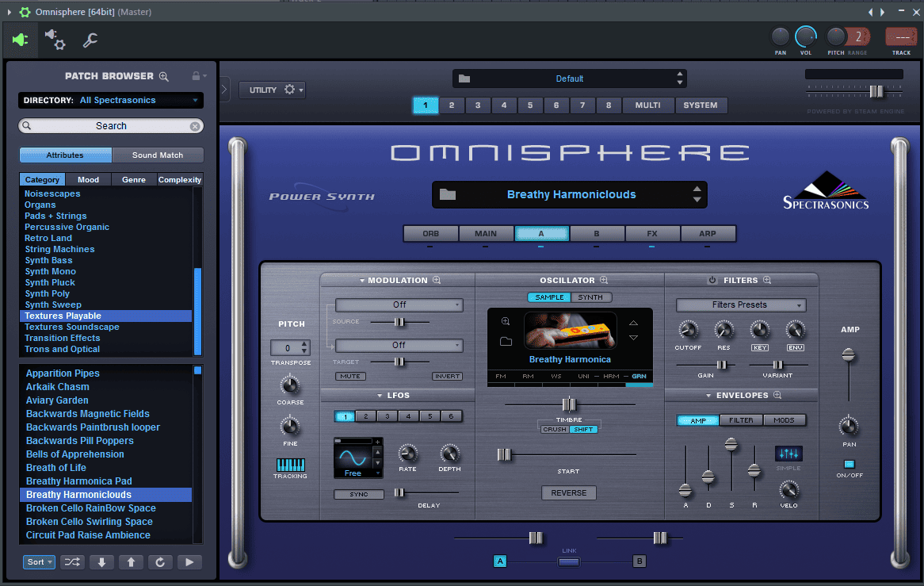Step the Breathy Harmoniclouds patch arrows
The image size is (924, 586).
[697, 194]
